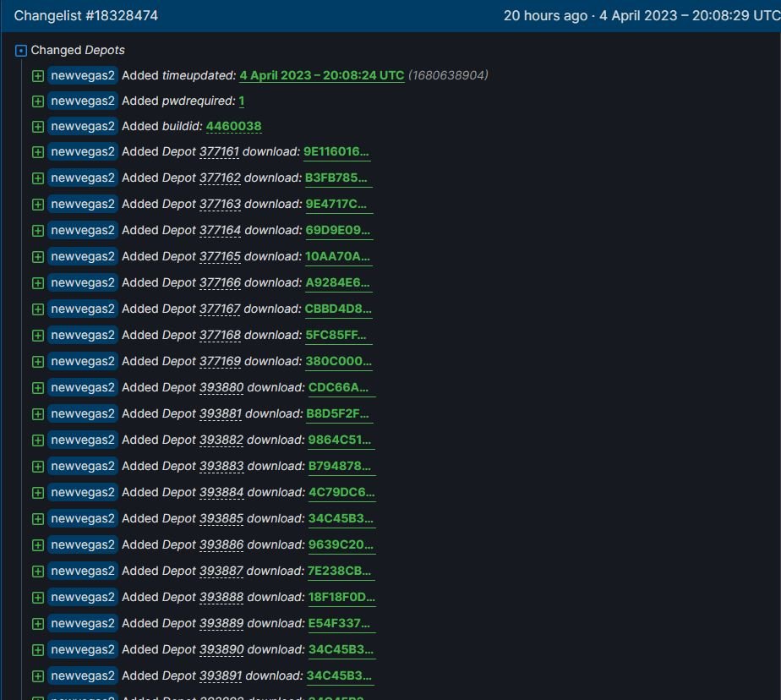Click Depot ID 377161
The width and height of the screenshot is (781, 700).
[219, 152]
